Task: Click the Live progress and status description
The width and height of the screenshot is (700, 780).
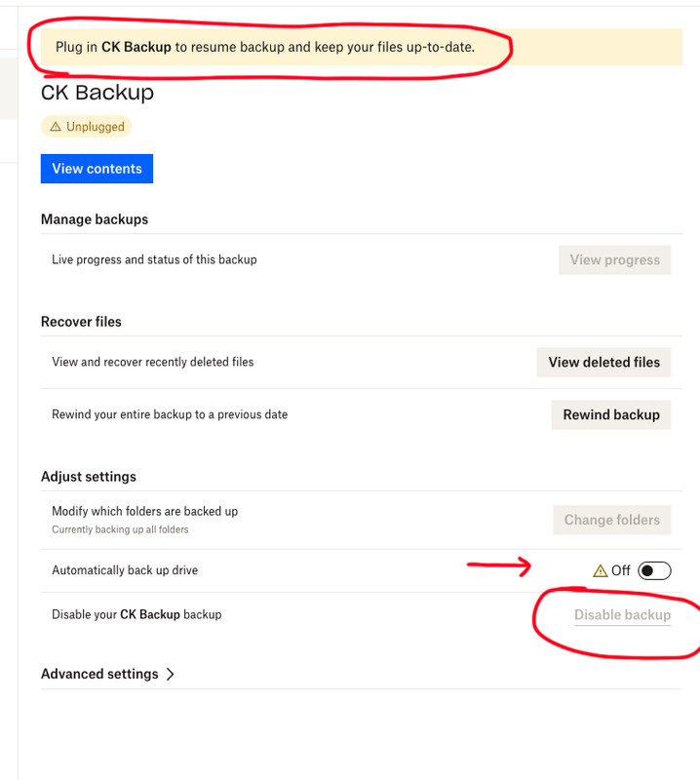Action: [154, 259]
